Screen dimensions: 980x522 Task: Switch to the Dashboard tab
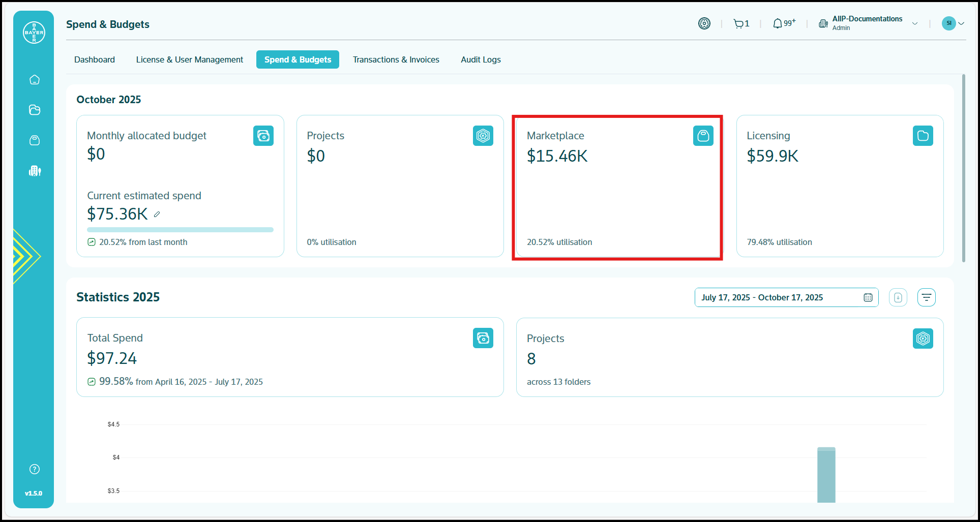[x=95, y=59]
